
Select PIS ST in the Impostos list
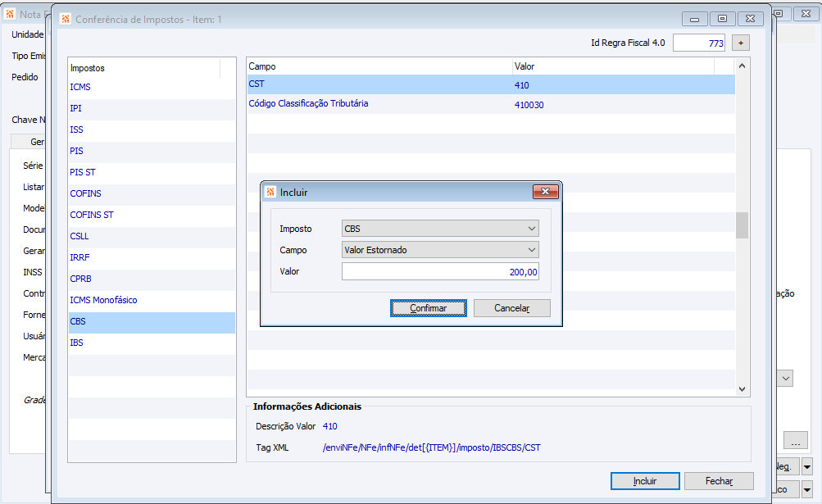pyautogui.click(x=152, y=173)
